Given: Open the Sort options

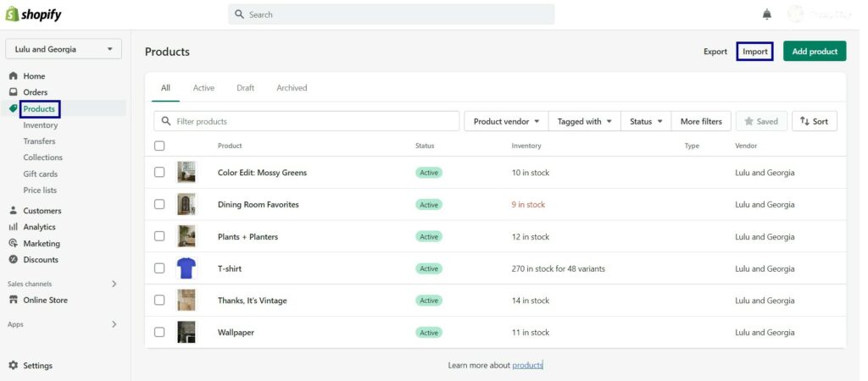Looking at the screenshot, I should coord(815,121).
